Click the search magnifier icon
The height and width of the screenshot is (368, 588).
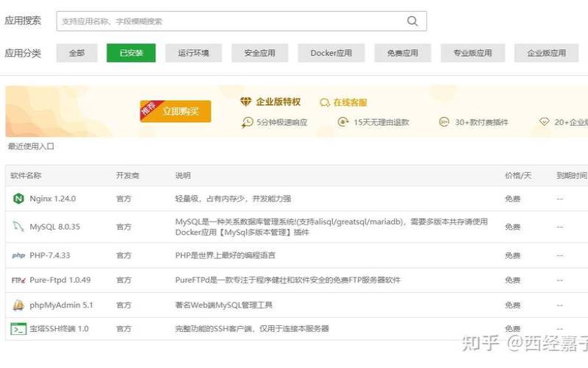point(412,21)
